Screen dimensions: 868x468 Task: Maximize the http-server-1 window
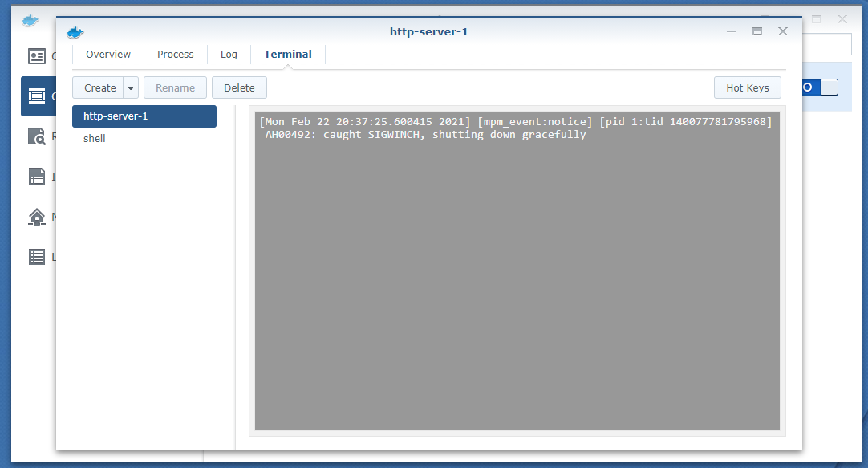coord(756,31)
